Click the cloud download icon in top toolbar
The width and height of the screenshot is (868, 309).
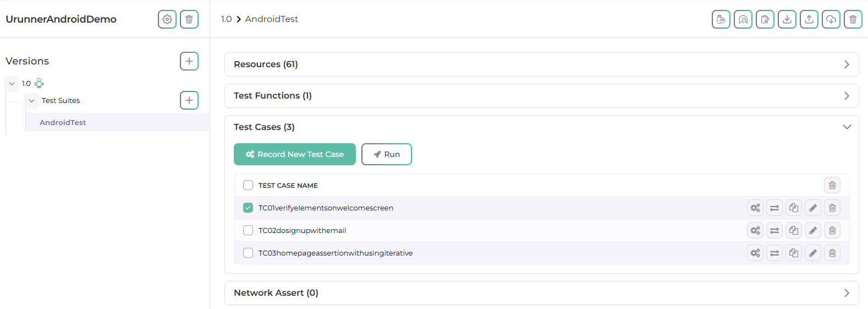(831, 19)
